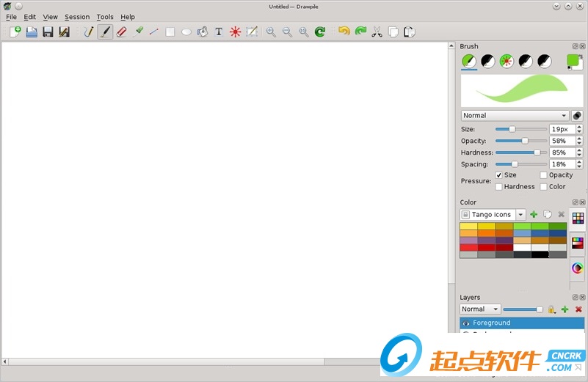The width and height of the screenshot is (588, 382).
Task: Open a file with the folder icon
Action: [32, 32]
